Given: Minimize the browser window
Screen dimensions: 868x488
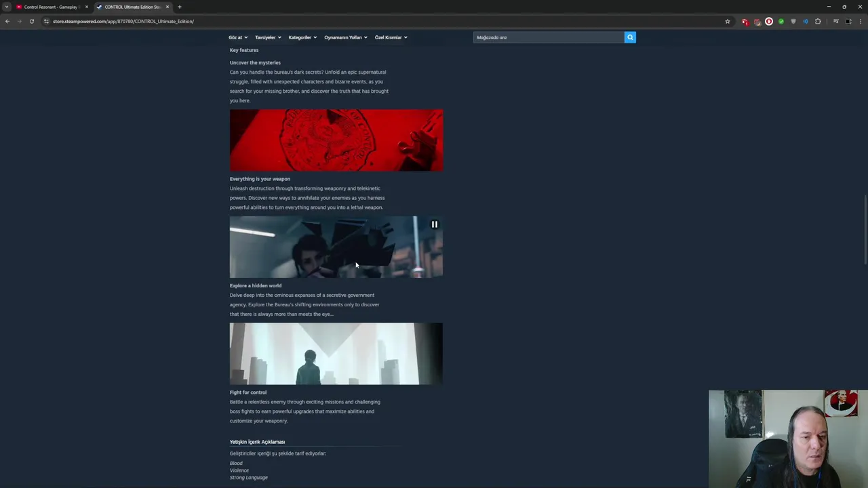Looking at the screenshot, I should point(829,7).
